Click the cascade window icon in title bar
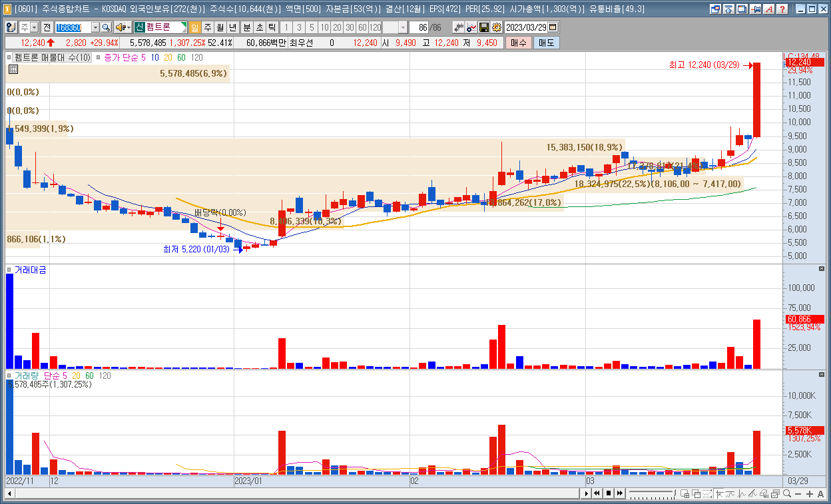831x504 pixels. [741, 9]
